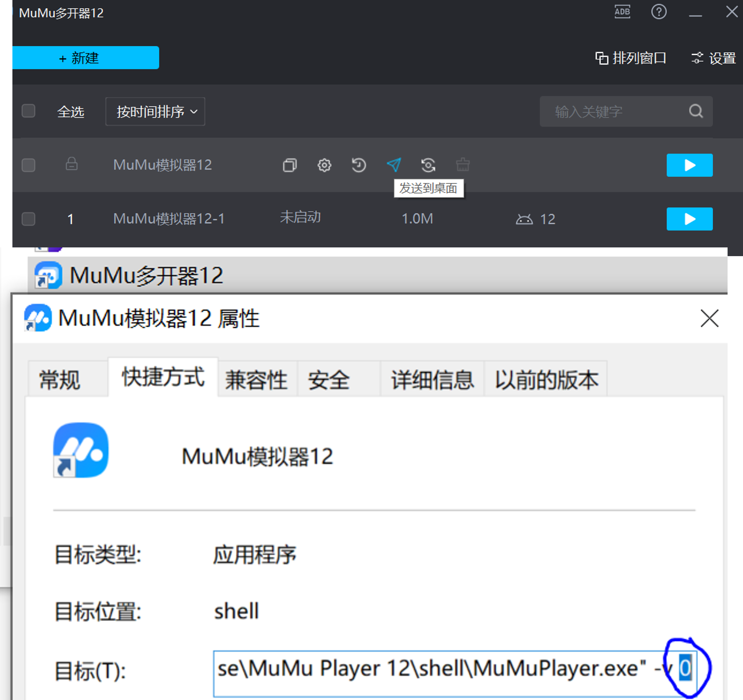Minimize the MuMu多开器12 window
The width and height of the screenshot is (743, 700).
[695, 15]
